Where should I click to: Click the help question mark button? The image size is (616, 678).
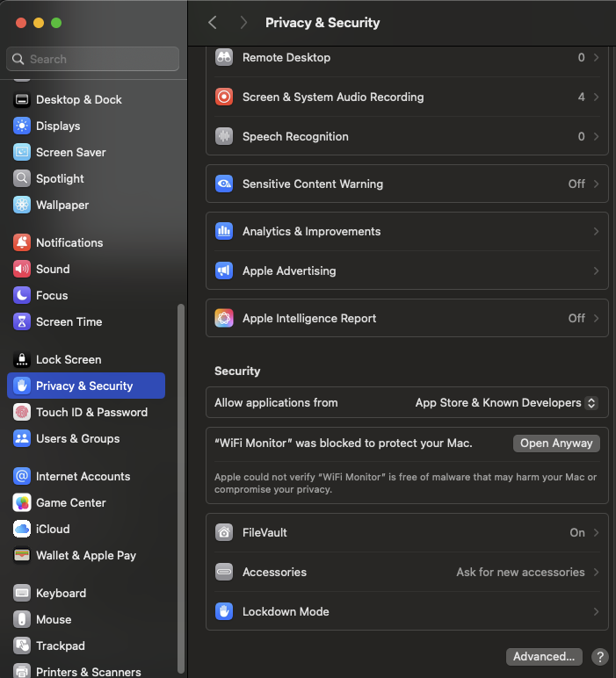(x=600, y=657)
